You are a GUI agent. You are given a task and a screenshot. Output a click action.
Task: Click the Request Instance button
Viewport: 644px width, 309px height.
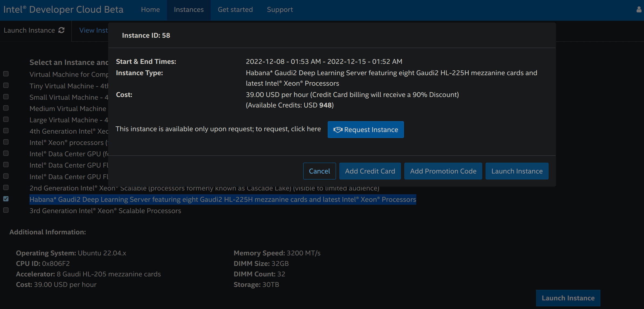366,129
